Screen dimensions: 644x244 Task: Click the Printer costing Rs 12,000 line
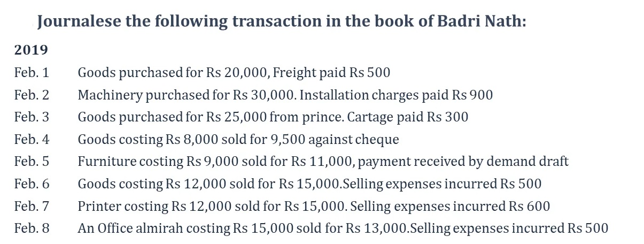tap(313, 206)
